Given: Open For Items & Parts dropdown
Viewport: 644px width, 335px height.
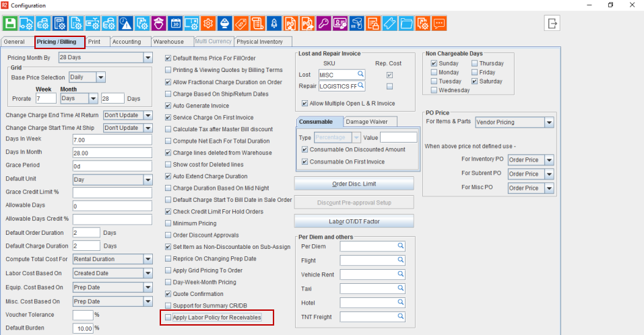Looking at the screenshot, I should click(x=549, y=122).
